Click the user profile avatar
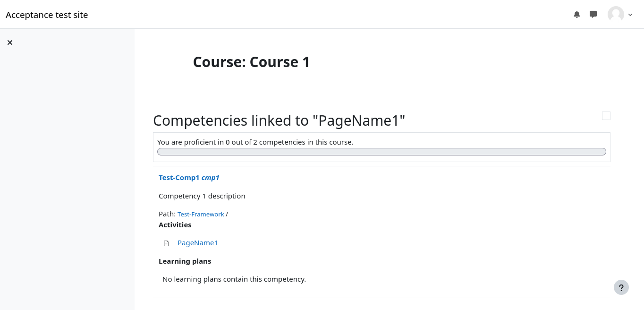 (x=616, y=15)
